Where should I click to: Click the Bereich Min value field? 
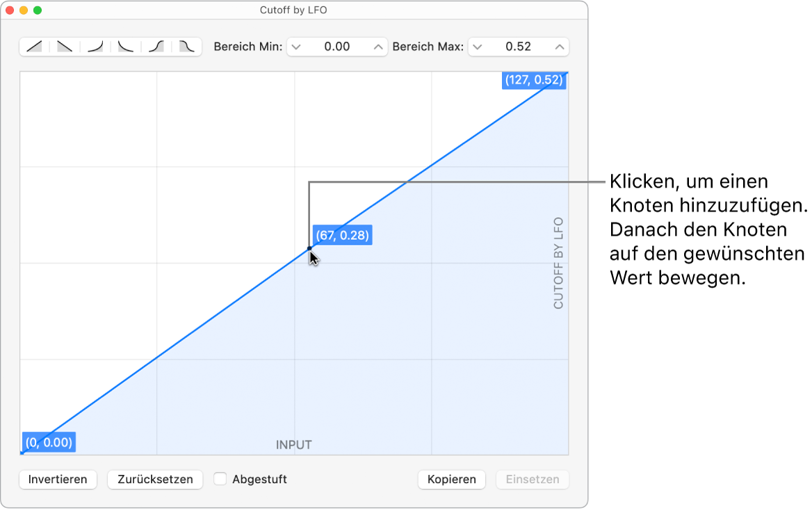click(x=337, y=47)
